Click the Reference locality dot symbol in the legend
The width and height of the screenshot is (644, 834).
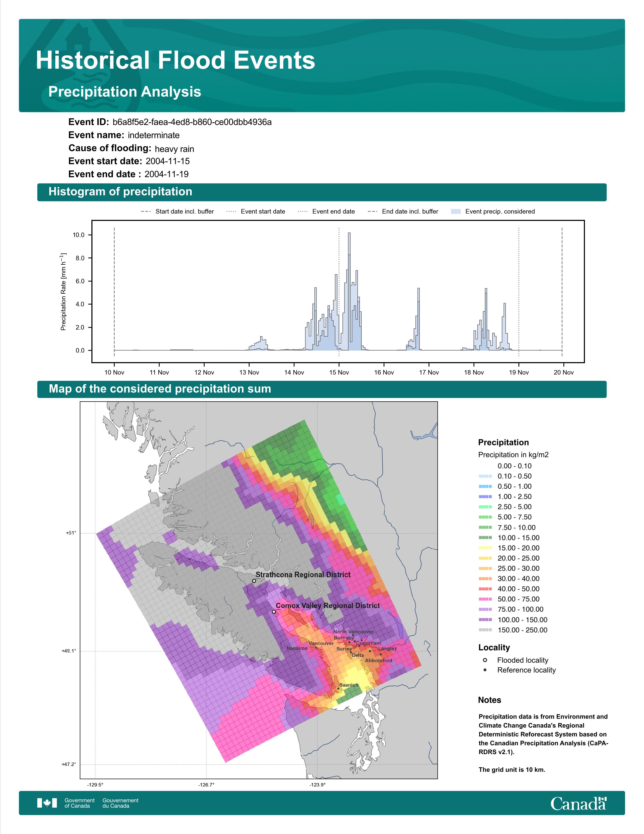485,670
